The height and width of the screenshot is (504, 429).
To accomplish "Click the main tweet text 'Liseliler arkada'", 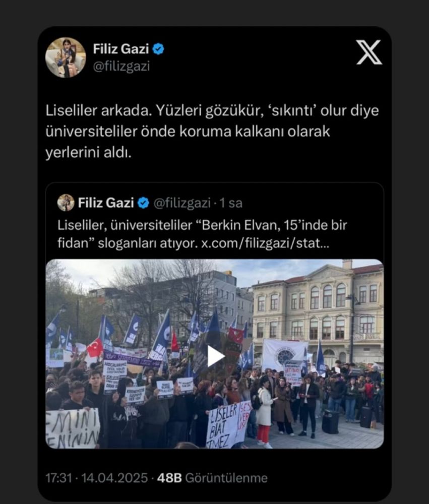I will [212, 132].
